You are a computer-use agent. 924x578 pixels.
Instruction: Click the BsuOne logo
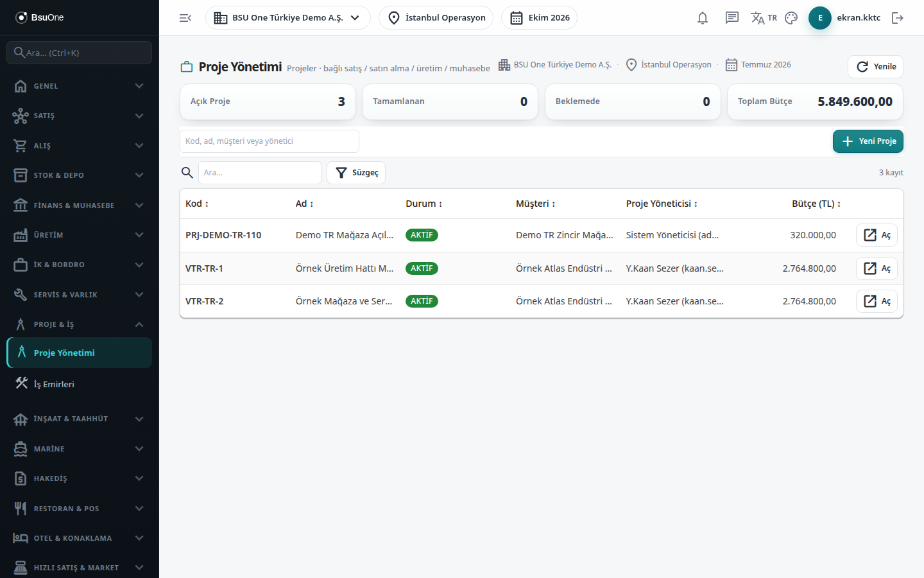pyautogui.click(x=40, y=17)
